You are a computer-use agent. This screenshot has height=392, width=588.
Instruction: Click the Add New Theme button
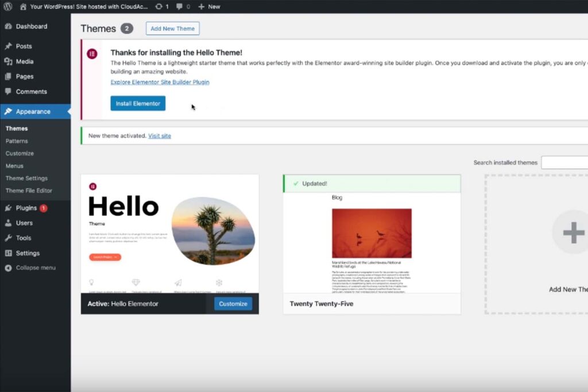(172, 29)
